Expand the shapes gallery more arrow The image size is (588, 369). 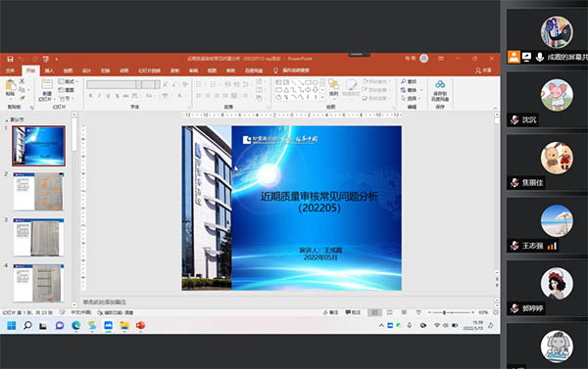pos(322,98)
